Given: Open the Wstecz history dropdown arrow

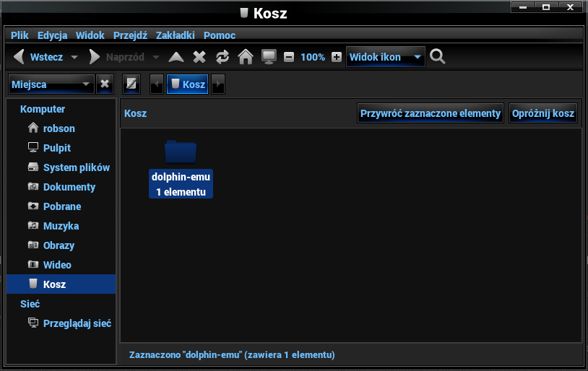Looking at the screenshot, I should pyautogui.click(x=74, y=57).
